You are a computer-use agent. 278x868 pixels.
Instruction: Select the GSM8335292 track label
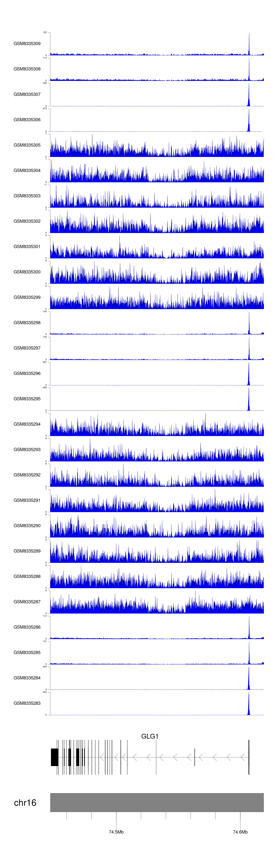click(x=27, y=475)
